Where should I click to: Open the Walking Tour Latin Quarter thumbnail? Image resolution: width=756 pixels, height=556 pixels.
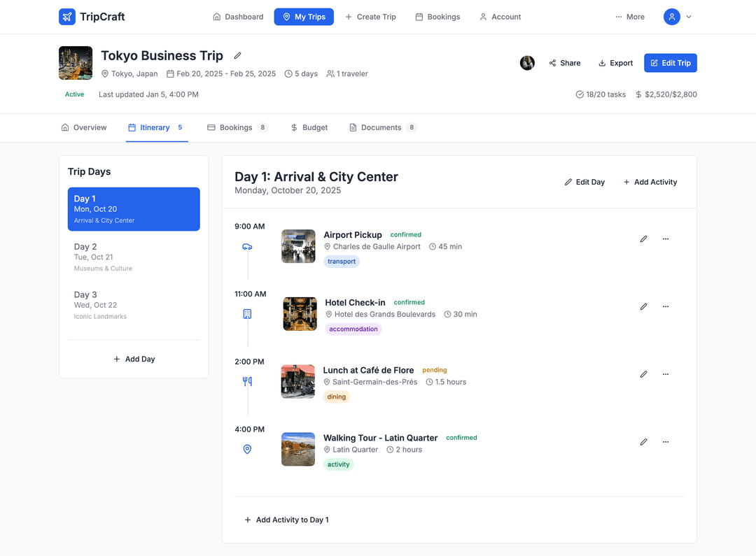pos(298,449)
